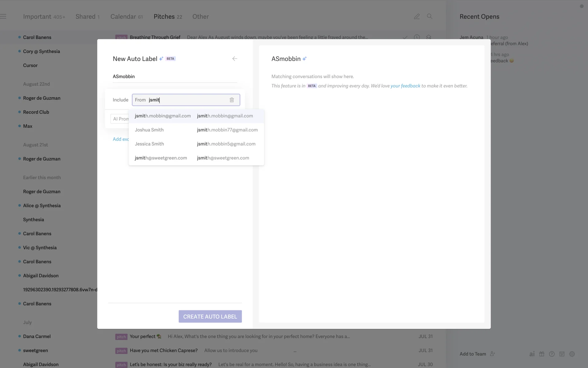Delete the From filter with trash icon
The height and width of the screenshot is (368, 588).
click(x=232, y=100)
